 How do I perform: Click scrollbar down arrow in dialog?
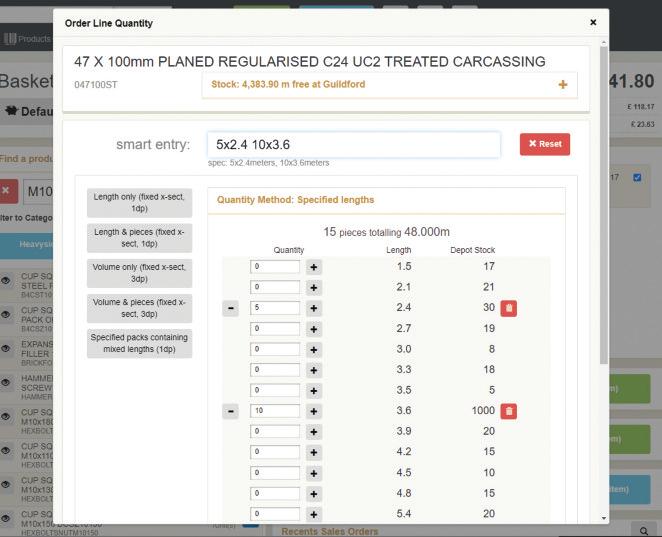tap(604, 518)
